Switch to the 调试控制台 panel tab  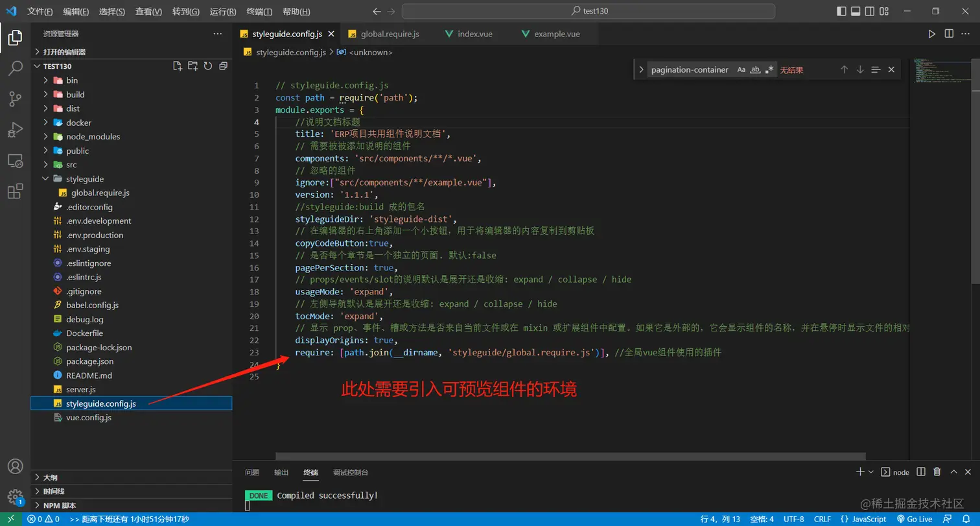pyautogui.click(x=351, y=472)
